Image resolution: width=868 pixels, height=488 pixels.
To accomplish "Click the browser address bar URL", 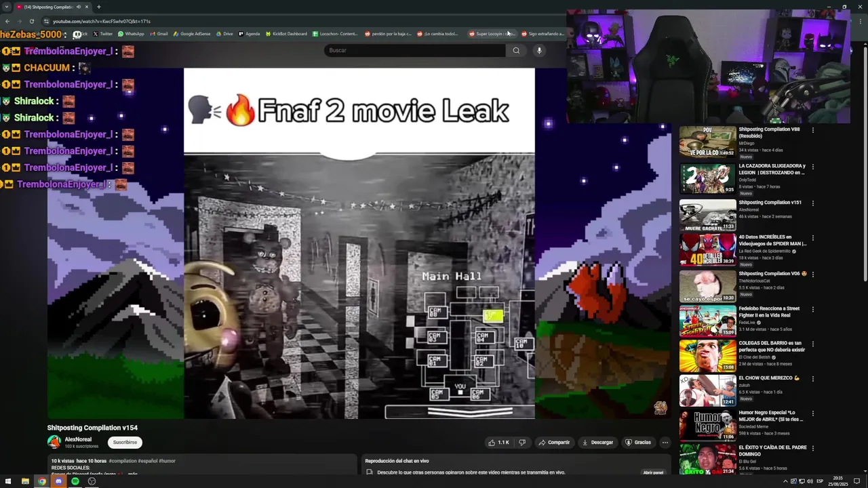I will coord(102,21).
